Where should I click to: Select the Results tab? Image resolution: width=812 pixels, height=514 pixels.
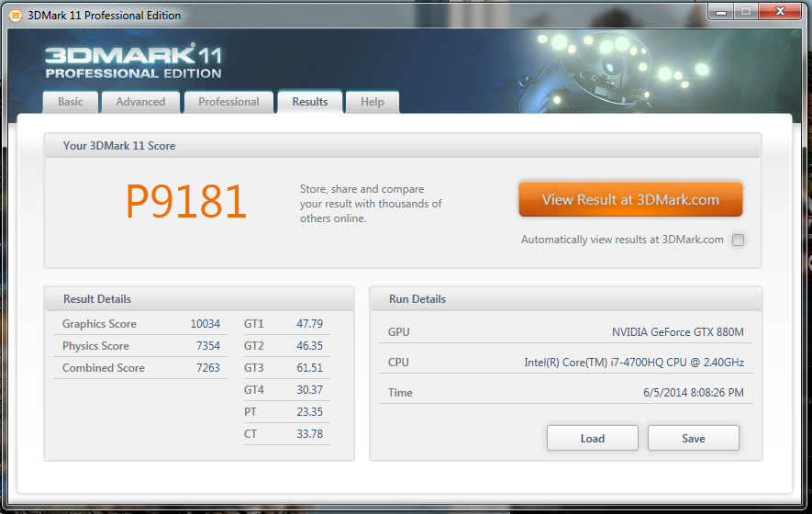click(x=310, y=102)
